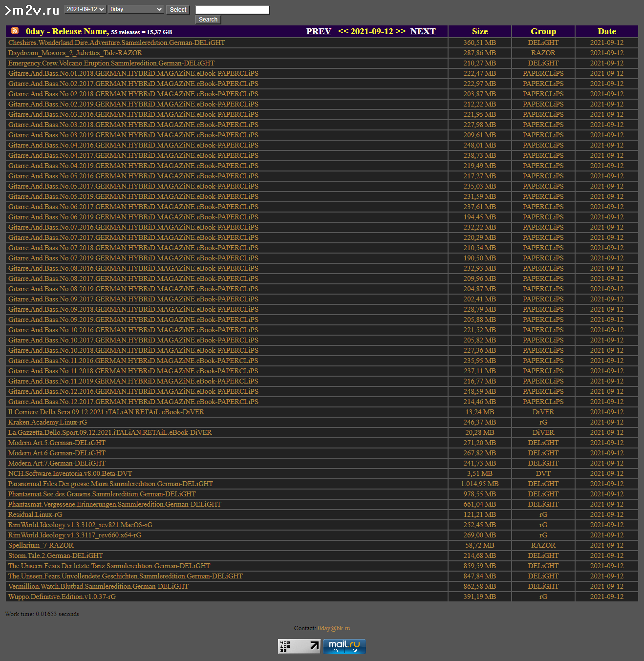The image size is (644, 661).
Task: Click the 13,24 MB size cell
Action: (480, 412)
